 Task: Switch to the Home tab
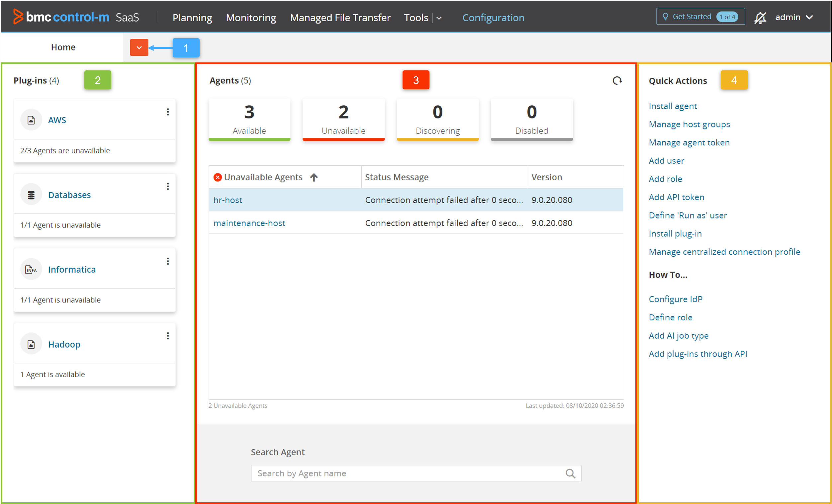(x=63, y=47)
